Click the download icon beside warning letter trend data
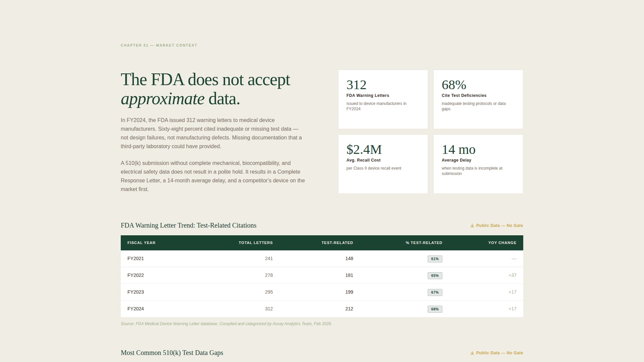The image size is (644, 362). [x=472, y=225]
